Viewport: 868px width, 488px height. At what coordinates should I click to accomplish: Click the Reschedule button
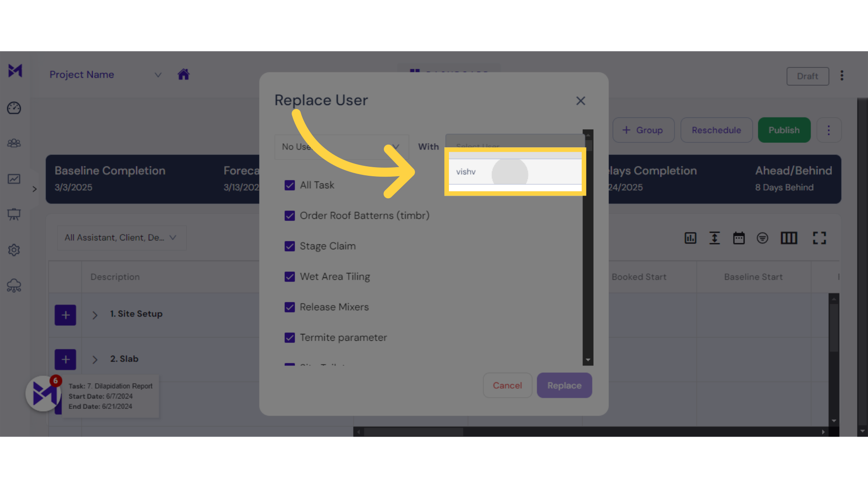point(716,130)
